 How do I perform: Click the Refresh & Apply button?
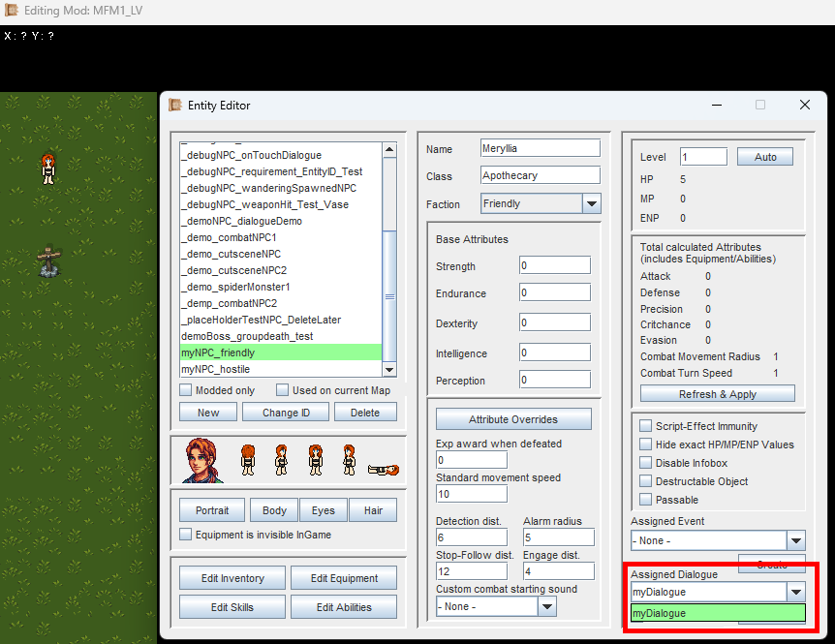tap(717, 394)
